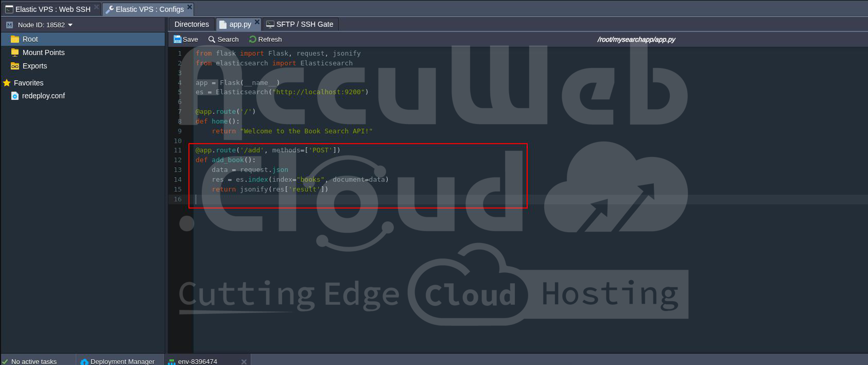Switch to the Directories tab
This screenshot has width=868, height=365.
(192, 24)
